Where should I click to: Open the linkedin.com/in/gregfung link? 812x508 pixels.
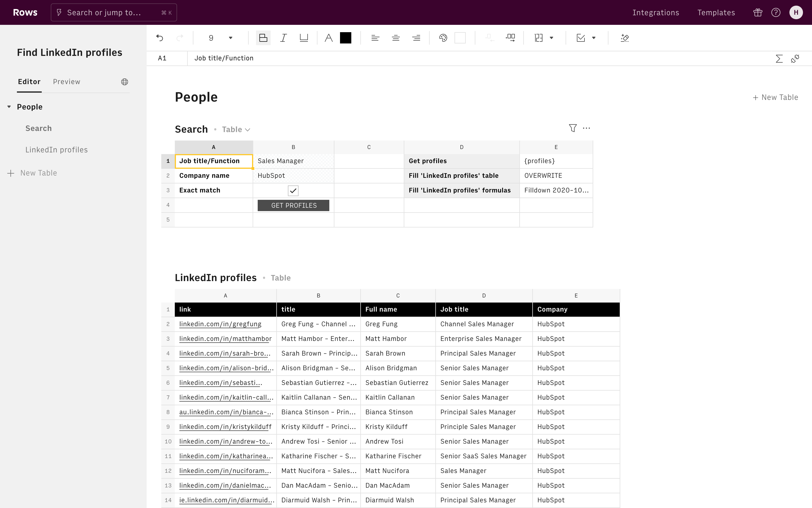point(220,324)
